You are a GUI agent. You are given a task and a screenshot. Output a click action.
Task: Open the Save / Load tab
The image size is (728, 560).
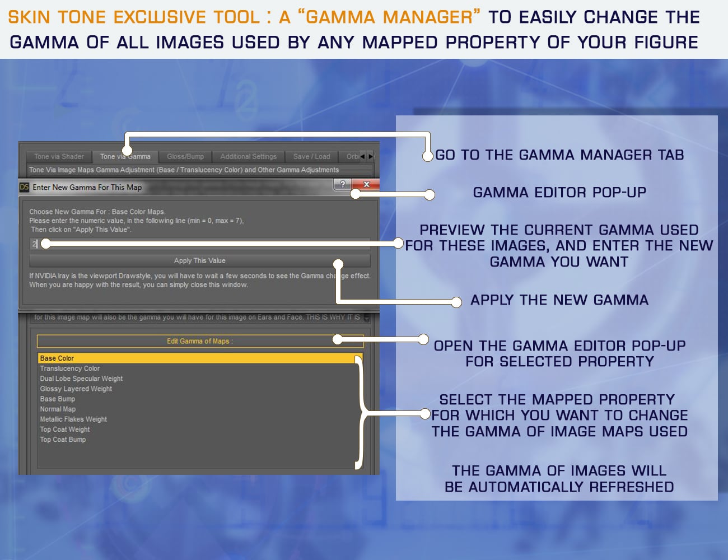click(311, 157)
